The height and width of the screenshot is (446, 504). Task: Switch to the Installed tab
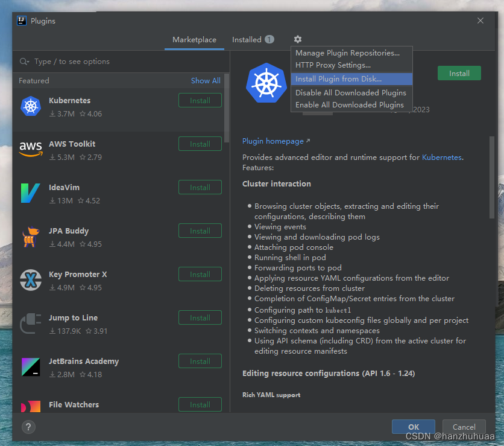[x=253, y=40]
